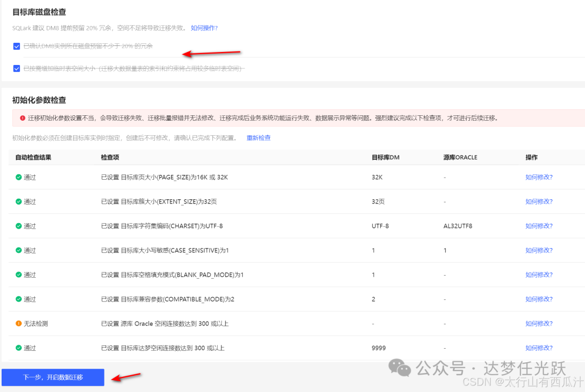The image size is (585, 392).
Task: Select the 操作 column header
Action: (x=531, y=158)
